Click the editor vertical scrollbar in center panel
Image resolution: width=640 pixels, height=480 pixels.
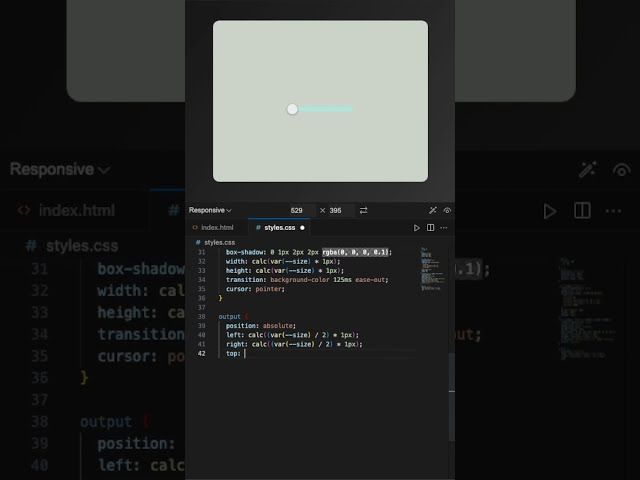point(452,396)
